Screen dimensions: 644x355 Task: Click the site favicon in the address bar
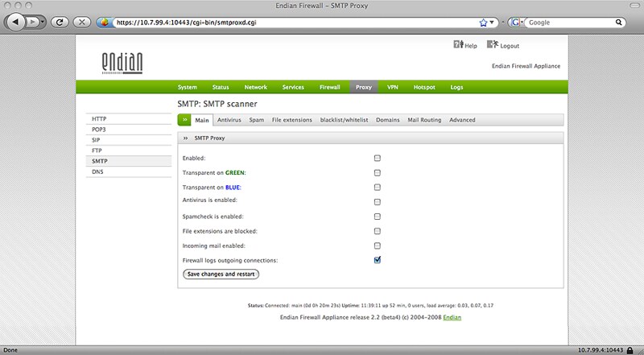pyautogui.click(x=105, y=23)
